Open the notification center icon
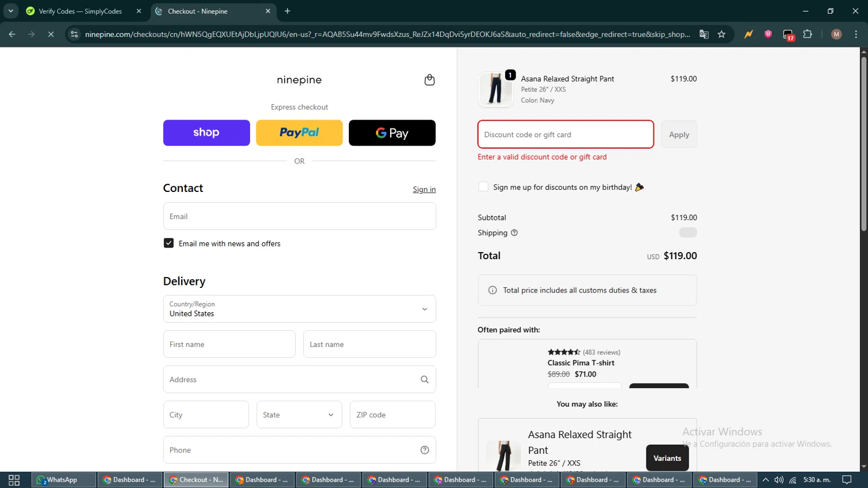 pyautogui.click(x=847, y=480)
